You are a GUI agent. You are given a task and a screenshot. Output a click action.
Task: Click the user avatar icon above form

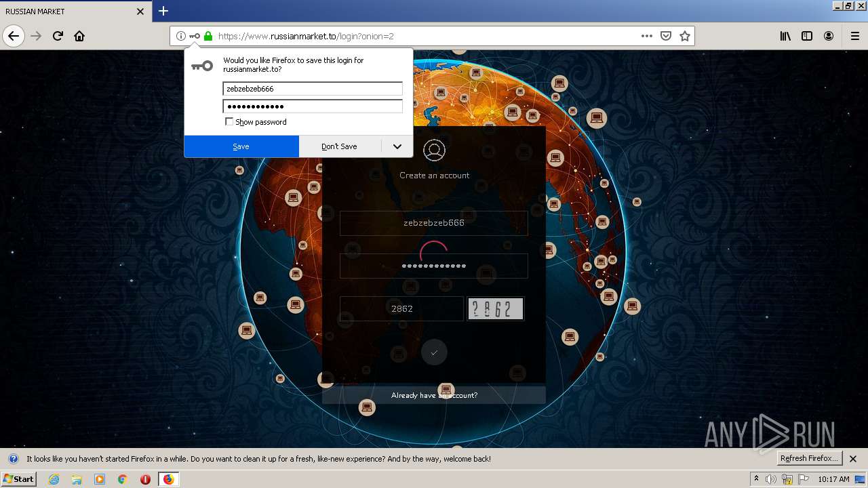point(434,150)
